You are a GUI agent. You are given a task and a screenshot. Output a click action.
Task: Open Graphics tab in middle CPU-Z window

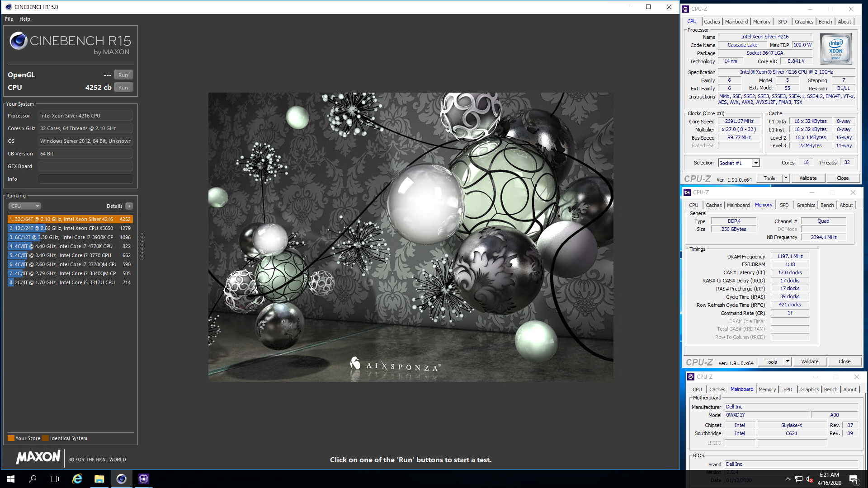[806, 205]
